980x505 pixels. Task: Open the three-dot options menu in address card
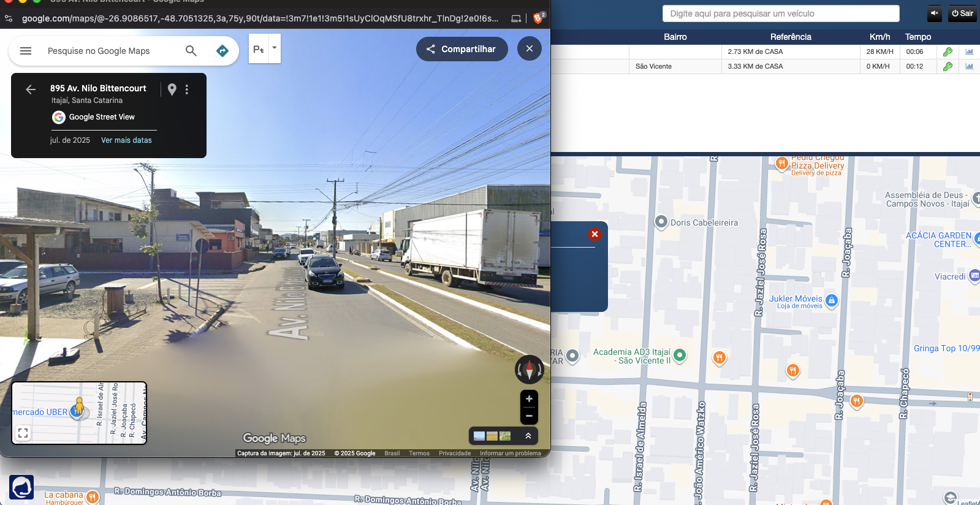tap(187, 89)
